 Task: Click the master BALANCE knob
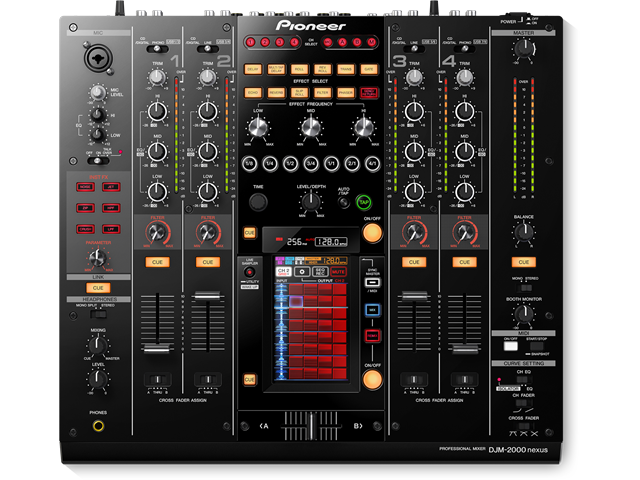pos(523,233)
